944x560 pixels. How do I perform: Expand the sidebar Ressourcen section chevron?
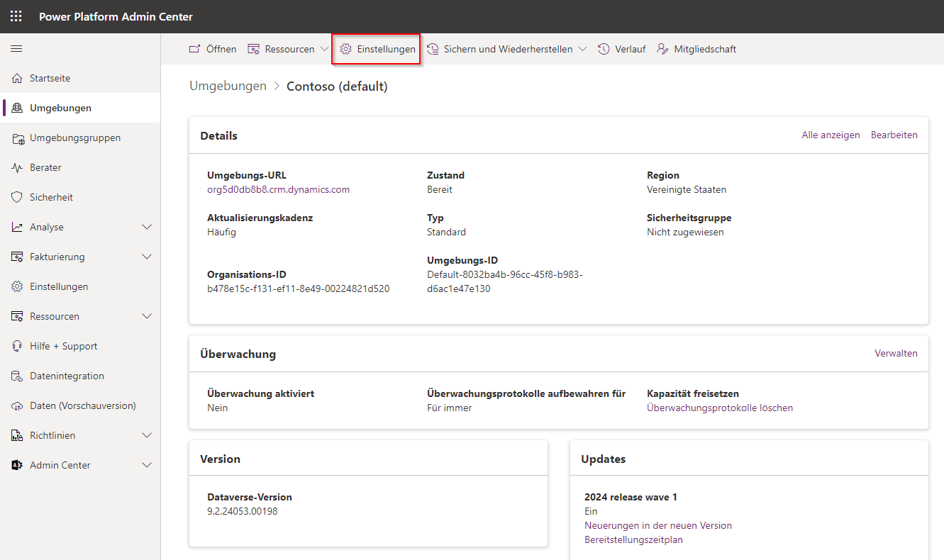147,317
